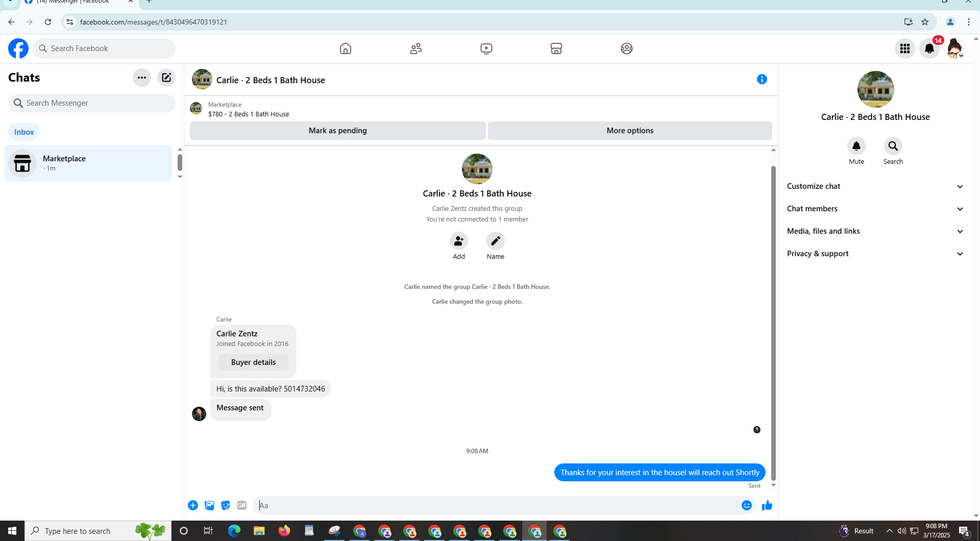Click the browser address bar URL
This screenshot has height=541, width=980.
[x=154, y=22]
